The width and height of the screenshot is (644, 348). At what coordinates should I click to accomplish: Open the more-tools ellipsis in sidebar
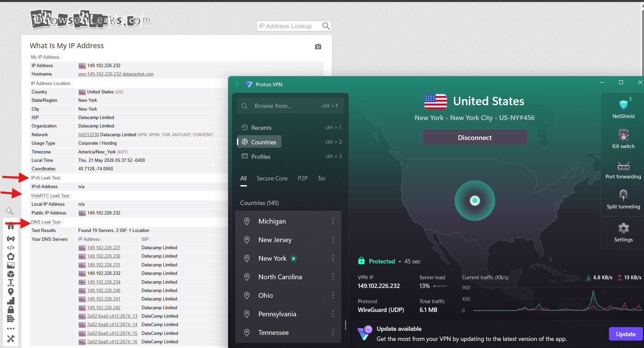coord(11,328)
